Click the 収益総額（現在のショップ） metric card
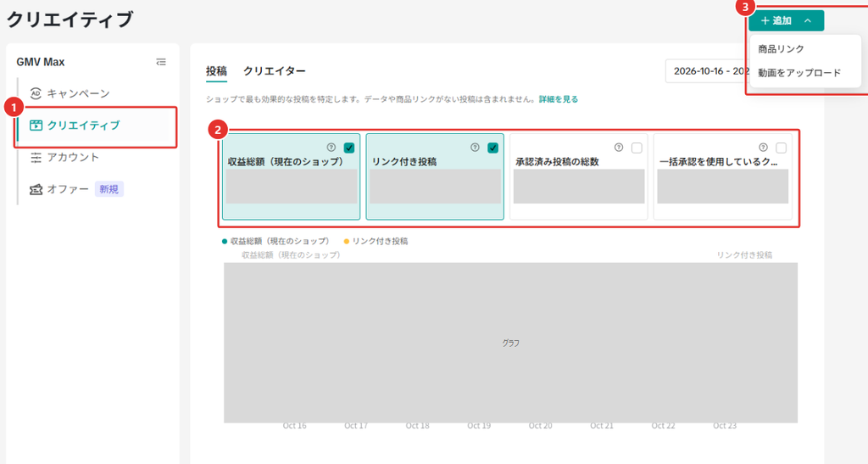Image resolution: width=868 pixels, height=464 pixels. (x=292, y=176)
